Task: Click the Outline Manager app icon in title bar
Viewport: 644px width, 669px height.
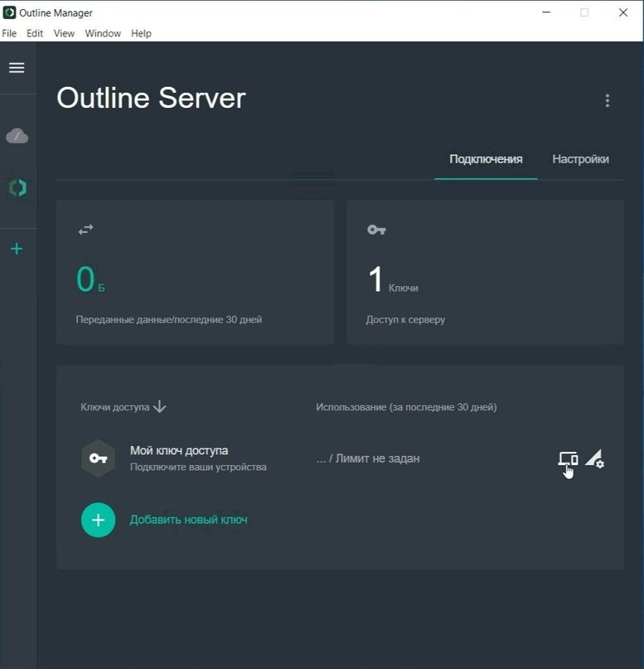Action: (x=9, y=12)
